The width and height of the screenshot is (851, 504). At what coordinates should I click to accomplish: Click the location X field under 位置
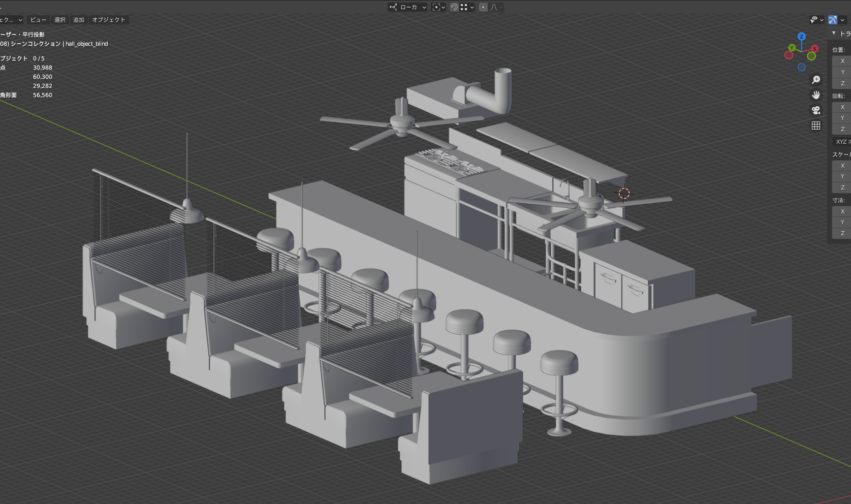coord(842,61)
